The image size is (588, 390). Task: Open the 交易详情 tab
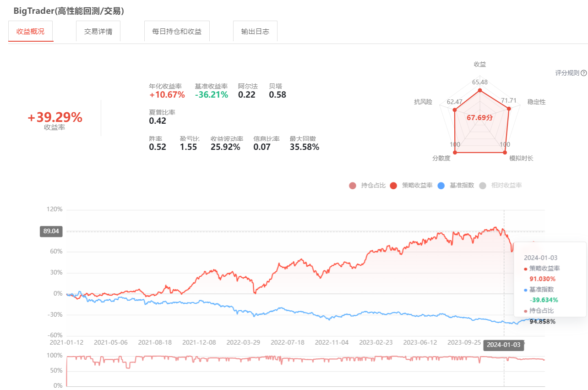98,32
